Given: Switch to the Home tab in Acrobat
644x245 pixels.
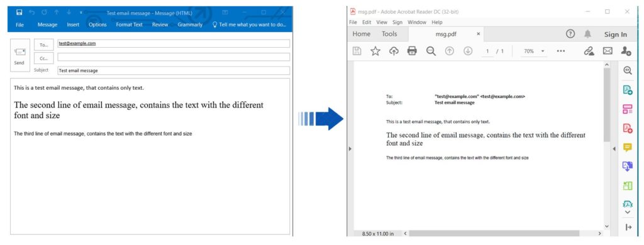Looking at the screenshot, I should [x=362, y=34].
